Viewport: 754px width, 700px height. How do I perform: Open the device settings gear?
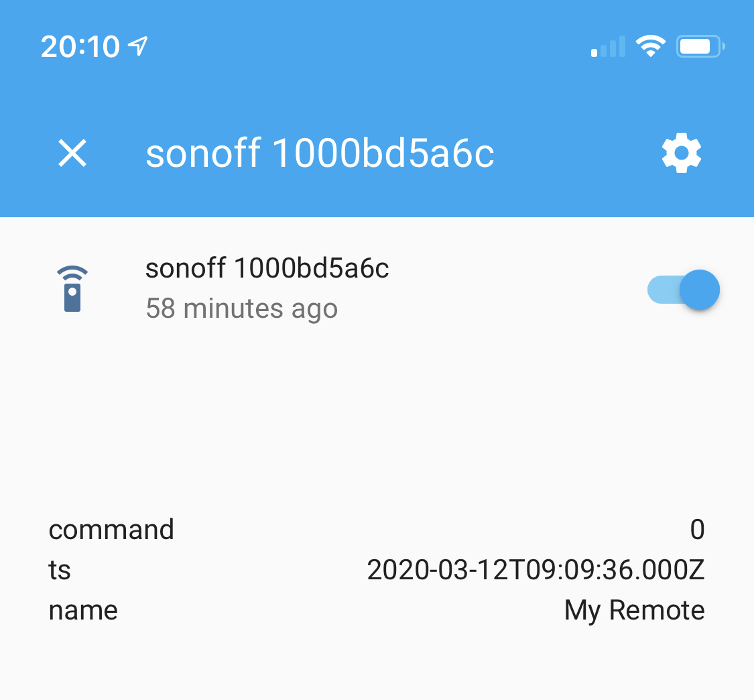(682, 153)
